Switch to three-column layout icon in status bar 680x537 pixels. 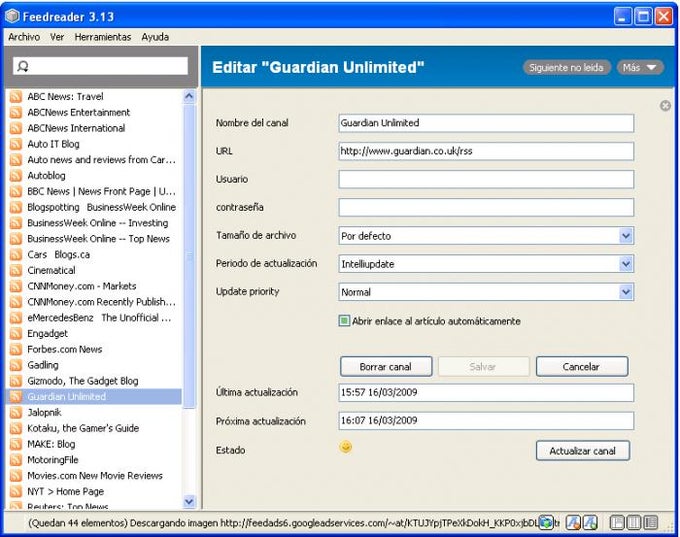pyautogui.click(x=634, y=523)
